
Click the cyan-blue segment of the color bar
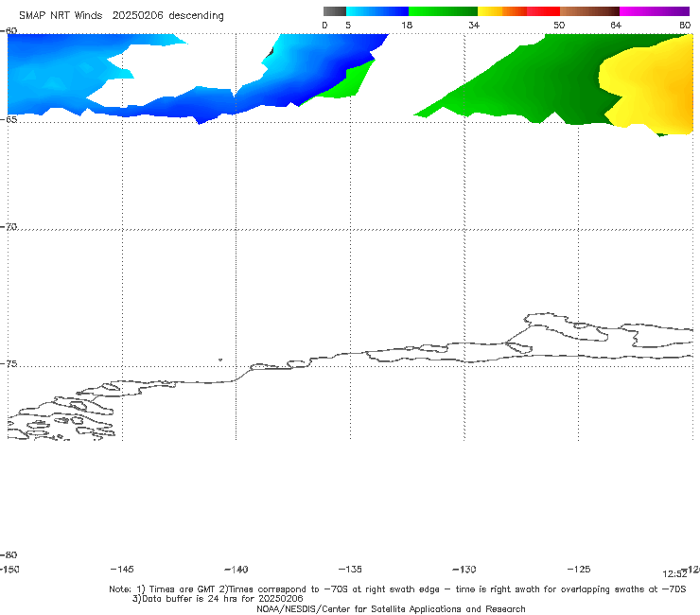pos(377,11)
